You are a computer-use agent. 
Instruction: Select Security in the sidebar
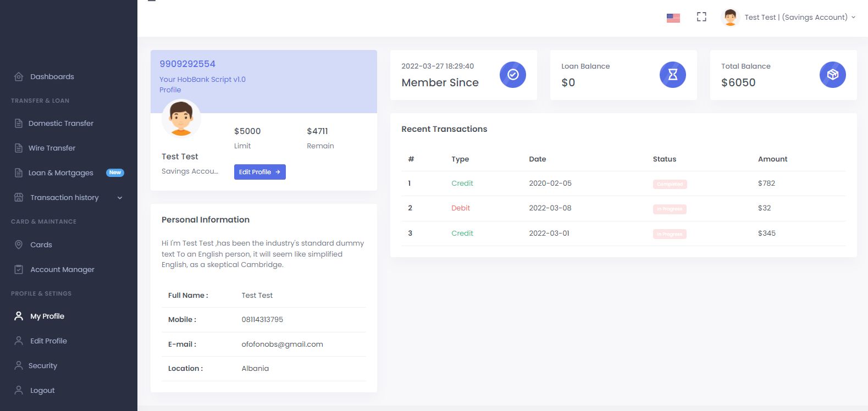pos(42,366)
